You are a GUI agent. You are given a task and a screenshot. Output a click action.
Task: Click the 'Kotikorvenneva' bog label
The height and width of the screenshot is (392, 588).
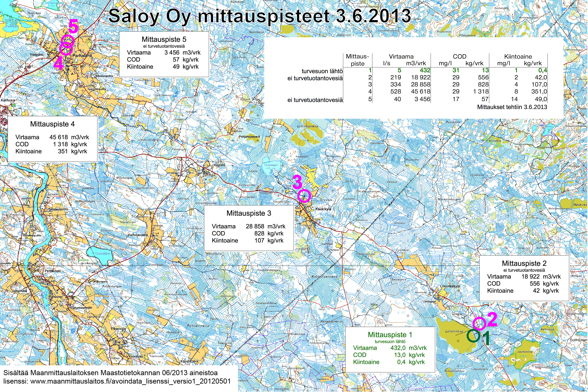coord(325,277)
